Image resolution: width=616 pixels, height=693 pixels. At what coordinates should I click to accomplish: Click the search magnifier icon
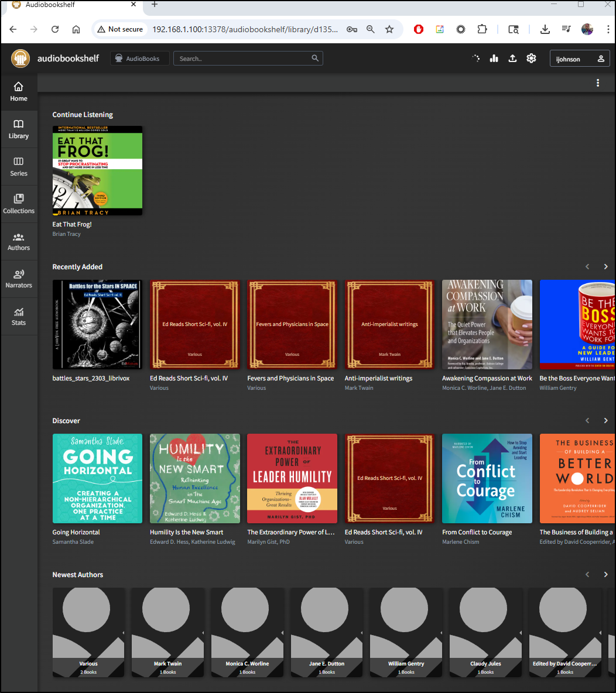[x=315, y=58]
